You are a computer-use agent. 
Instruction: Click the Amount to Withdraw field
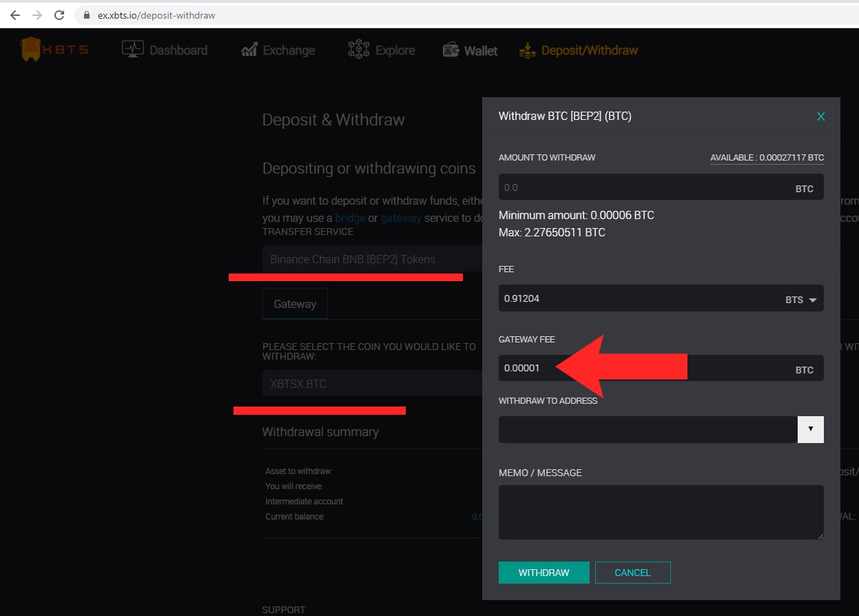tap(661, 187)
